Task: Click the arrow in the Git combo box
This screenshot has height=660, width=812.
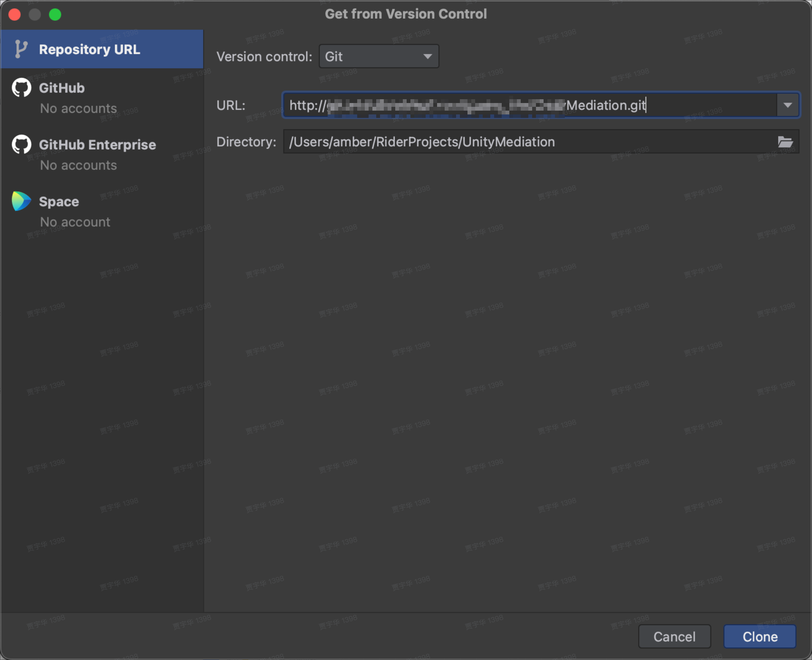Action: [428, 56]
